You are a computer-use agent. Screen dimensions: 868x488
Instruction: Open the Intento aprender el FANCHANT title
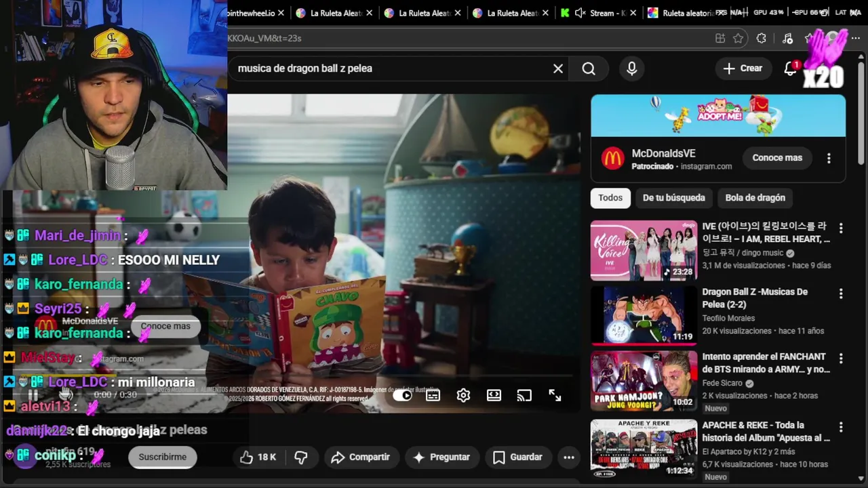(x=766, y=363)
